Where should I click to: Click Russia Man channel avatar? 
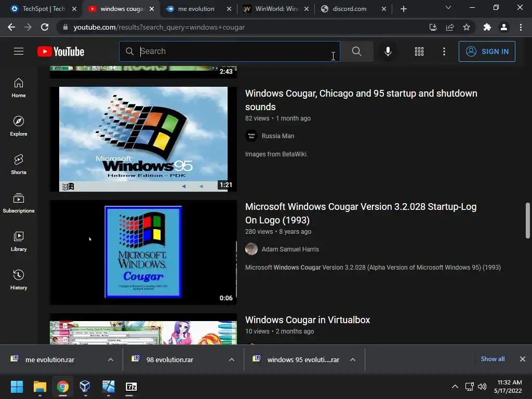[x=251, y=136]
